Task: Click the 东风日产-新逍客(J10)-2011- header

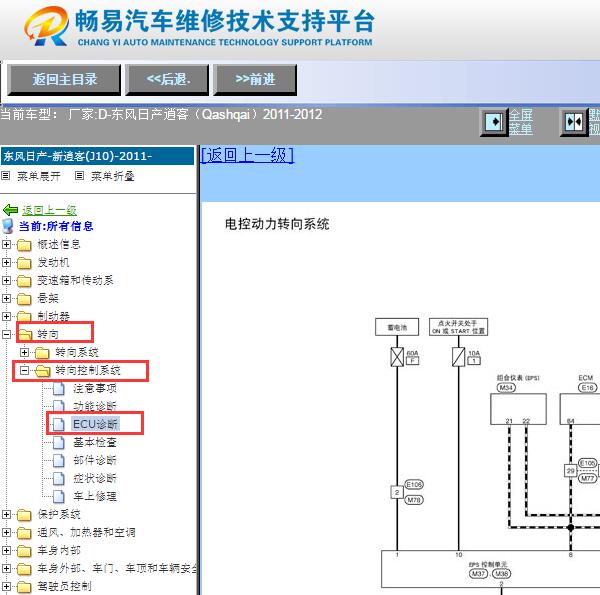Action: pos(98,156)
